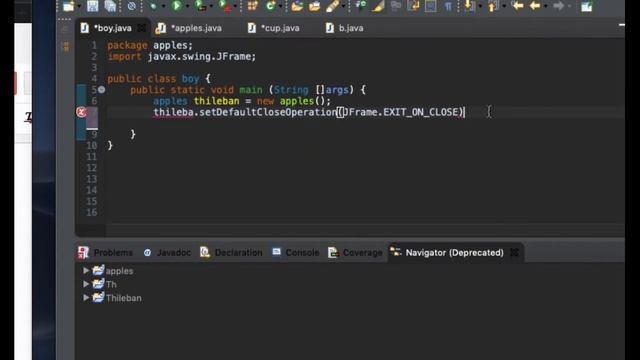Select the Thileban project in Navigator
Viewport: 640px width, 360px height.
pos(124,298)
